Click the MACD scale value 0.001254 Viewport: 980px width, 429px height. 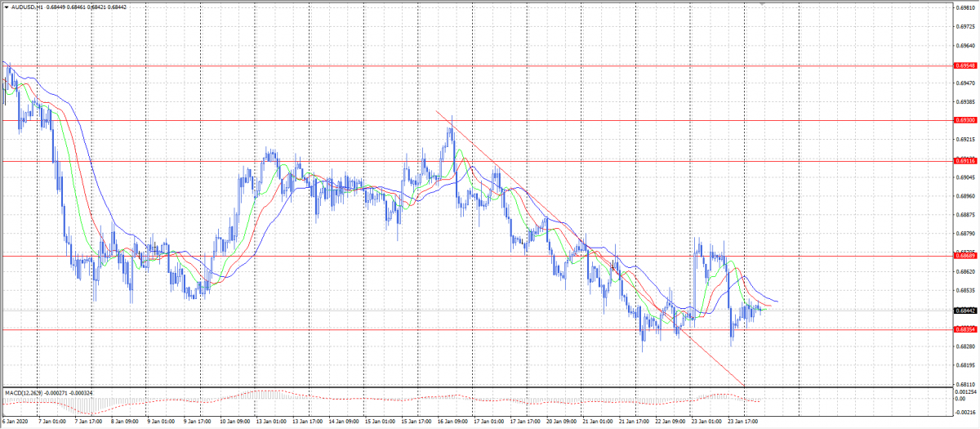click(x=964, y=391)
